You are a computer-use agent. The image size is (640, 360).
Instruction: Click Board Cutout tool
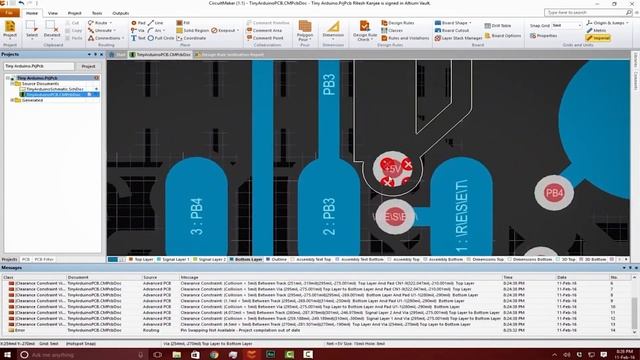click(x=452, y=31)
